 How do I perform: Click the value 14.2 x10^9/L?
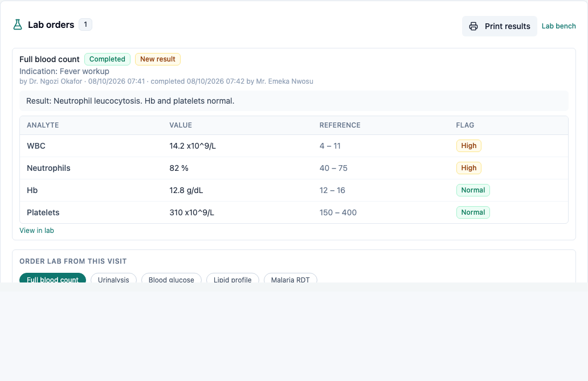[x=193, y=146]
